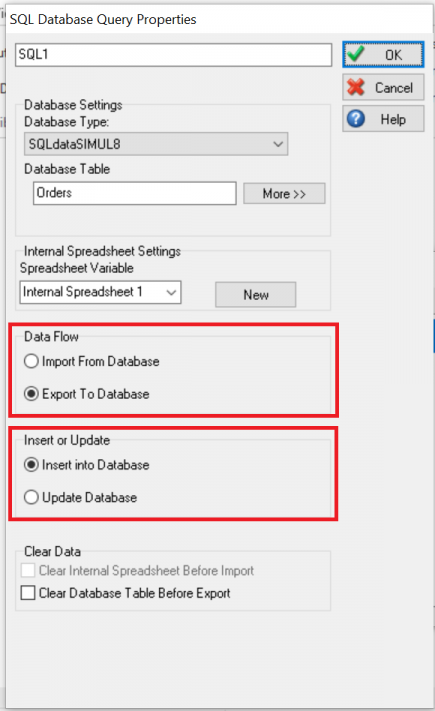Click into the SQL1 name field
The image size is (435, 711).
tap(173, 55)
